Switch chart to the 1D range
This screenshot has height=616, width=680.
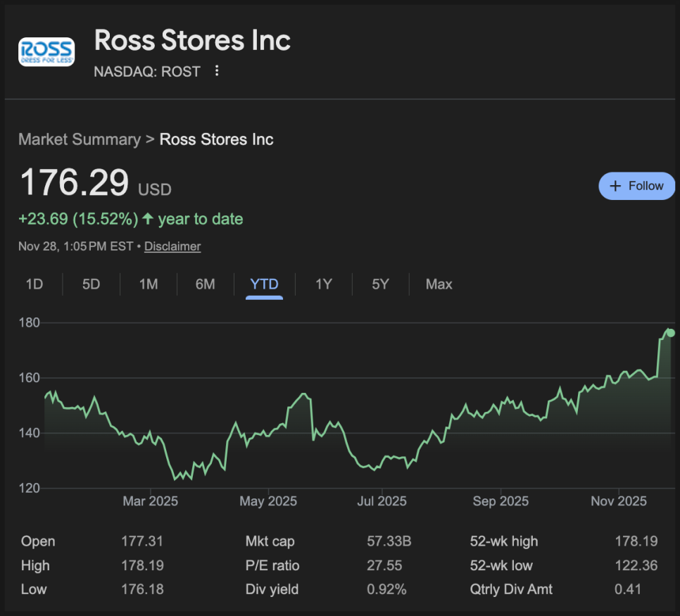(x=34, y=284)
